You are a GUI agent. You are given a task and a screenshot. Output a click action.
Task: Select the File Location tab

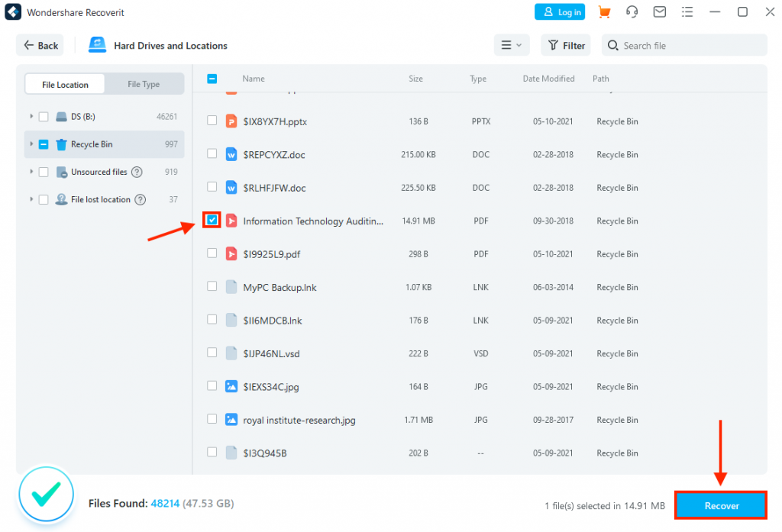[64, 84]
